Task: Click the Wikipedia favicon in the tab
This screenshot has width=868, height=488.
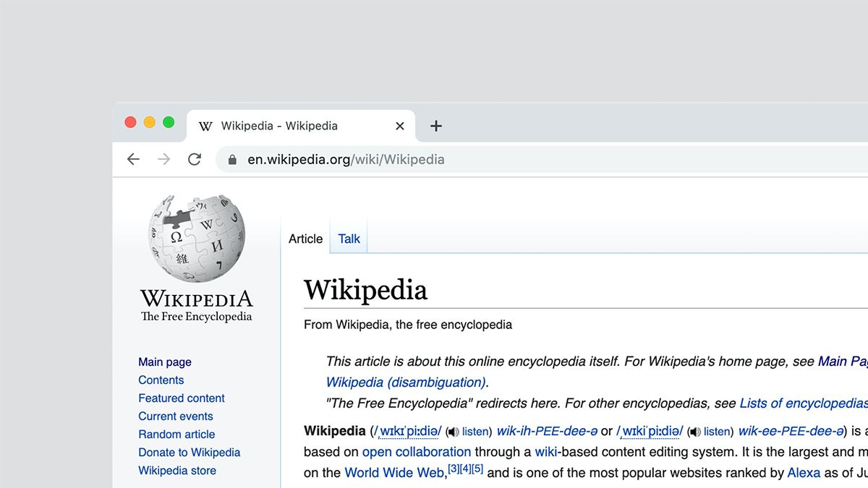Action: (x=205, y=126)
